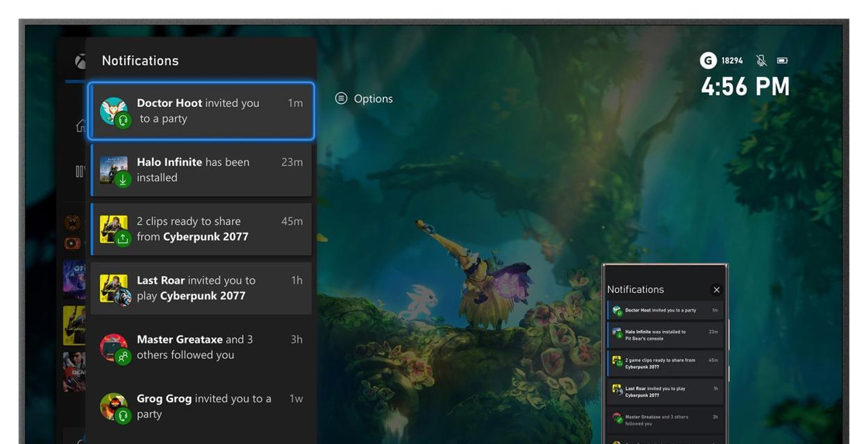
Task: Open "2 clips ready to share" notification
Action: point(201,229)
